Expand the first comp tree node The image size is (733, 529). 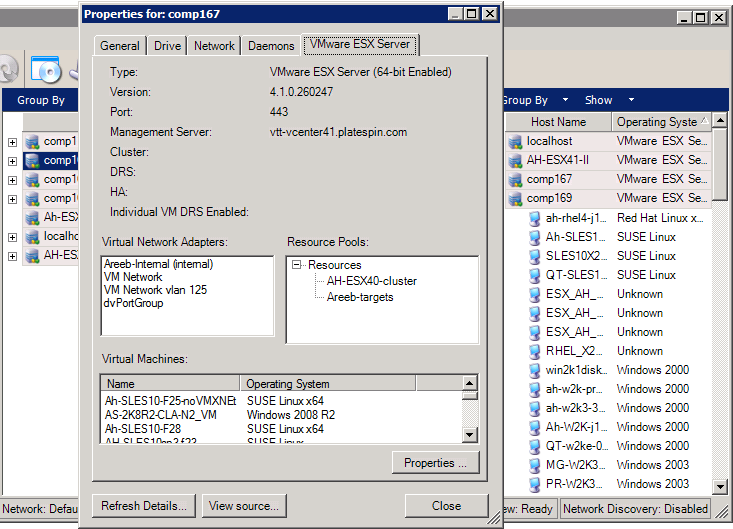point(12,142)
